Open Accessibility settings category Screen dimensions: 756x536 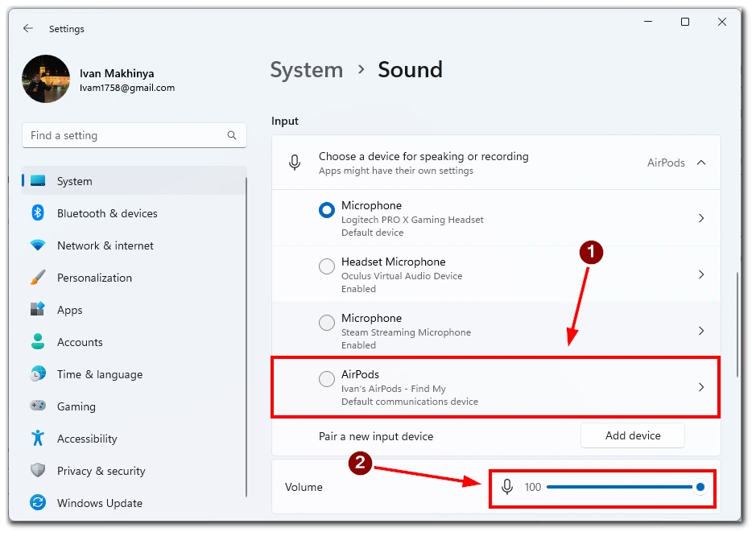tap(87, 439)
